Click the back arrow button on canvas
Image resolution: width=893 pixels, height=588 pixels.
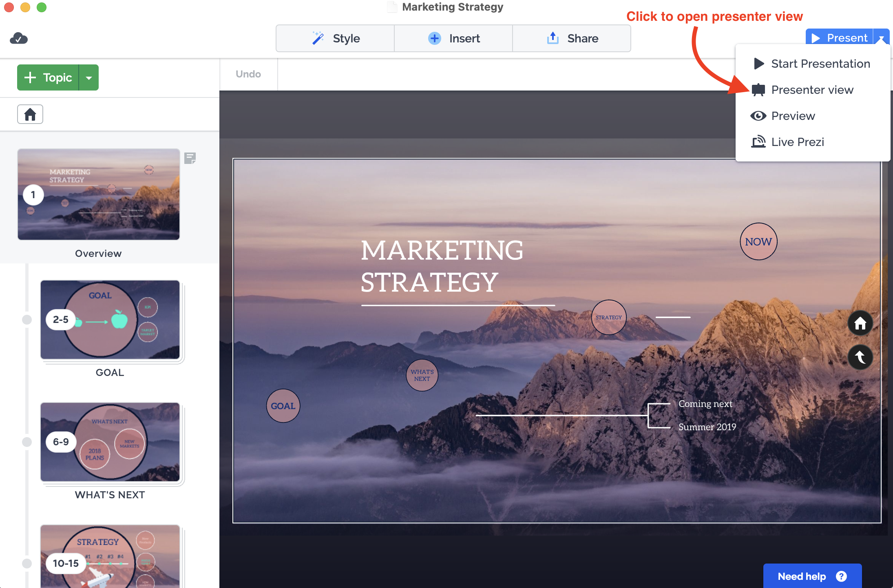pos(860,358)
